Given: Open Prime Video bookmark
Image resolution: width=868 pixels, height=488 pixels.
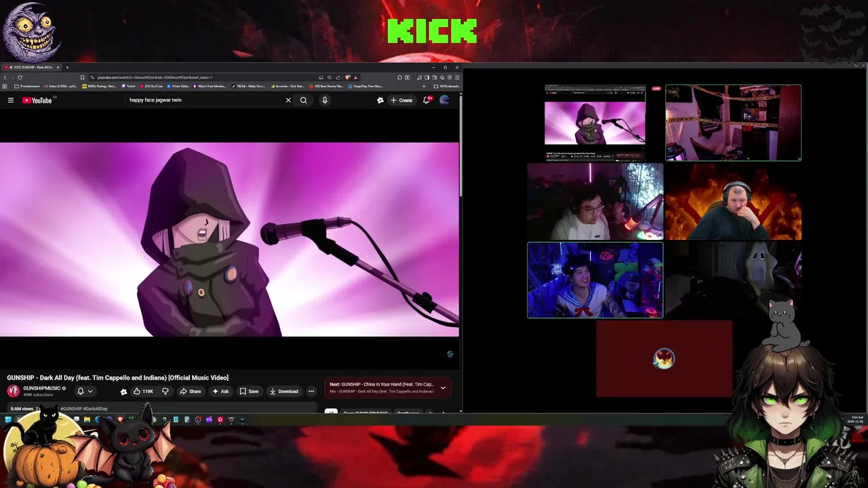Looking at the screenshot, I should pos(178,86).
